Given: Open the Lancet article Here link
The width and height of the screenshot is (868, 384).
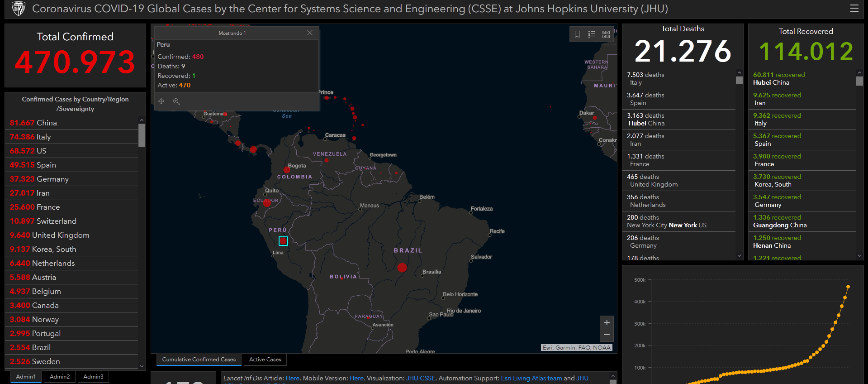Looking at the screenshot, I should click(292, 378).
